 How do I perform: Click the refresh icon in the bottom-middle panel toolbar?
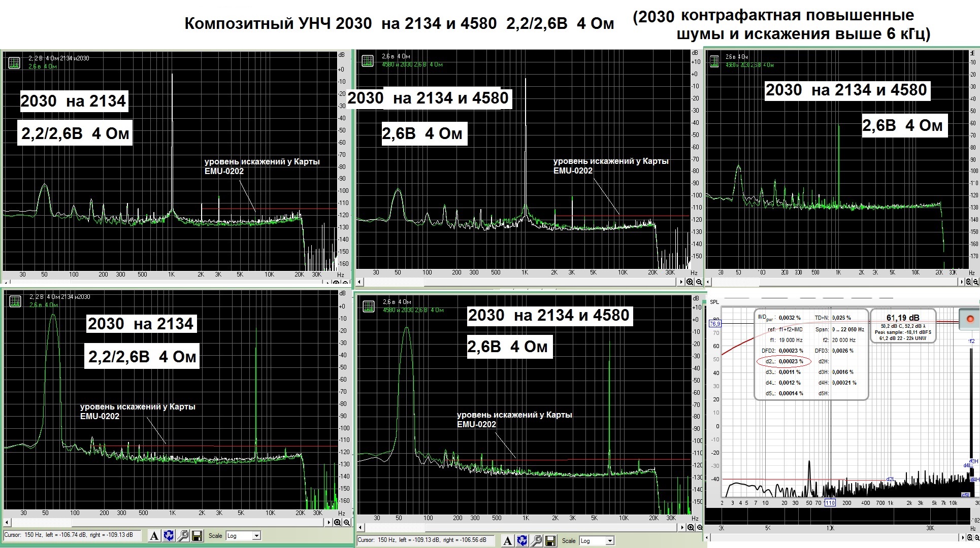(x=522, y=541)
